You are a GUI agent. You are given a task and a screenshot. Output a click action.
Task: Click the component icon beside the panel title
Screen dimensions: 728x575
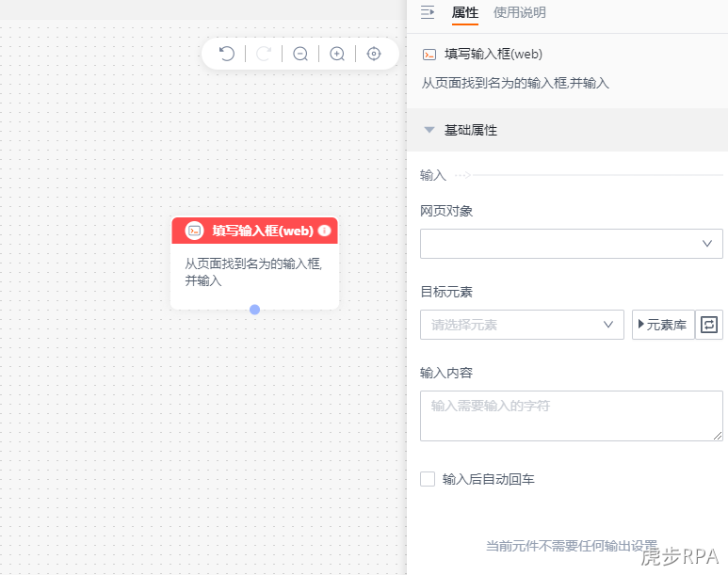coord(429,55)
